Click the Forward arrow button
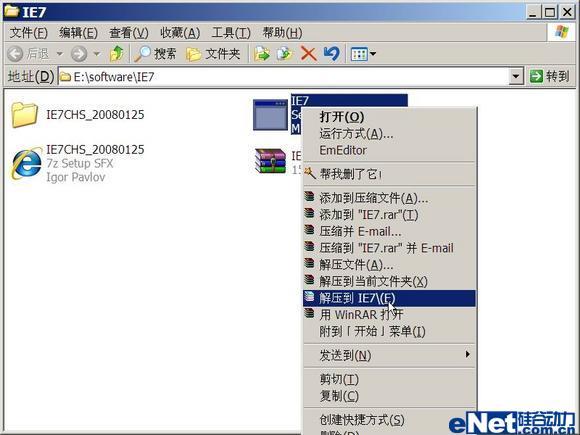 (x=79, y=54)
